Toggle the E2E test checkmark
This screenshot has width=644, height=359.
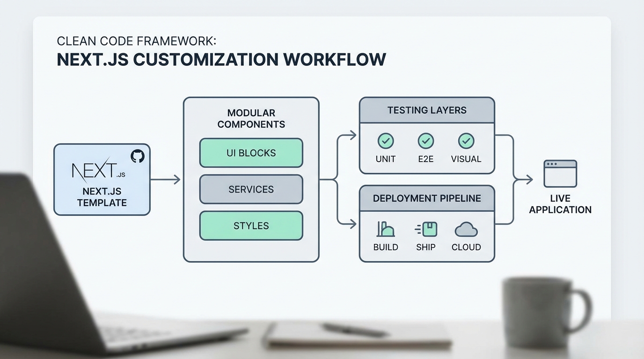click(425, 141)
